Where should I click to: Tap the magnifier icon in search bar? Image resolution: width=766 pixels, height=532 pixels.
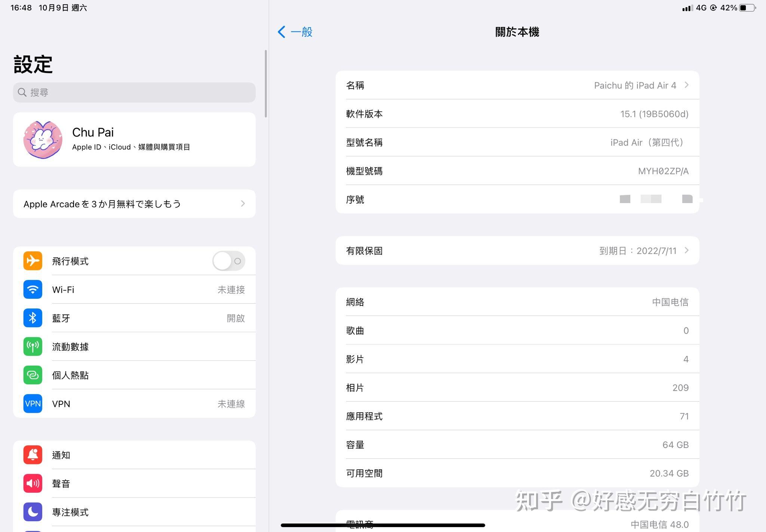tap(22, 92)
